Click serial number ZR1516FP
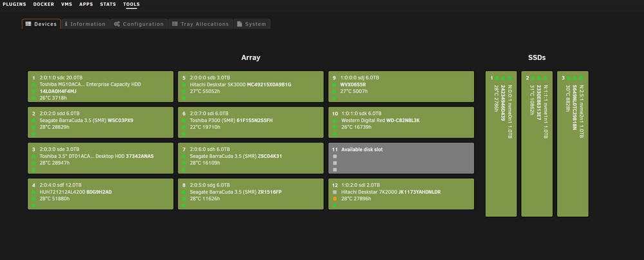Screen dimensions: 644x260 270,192
